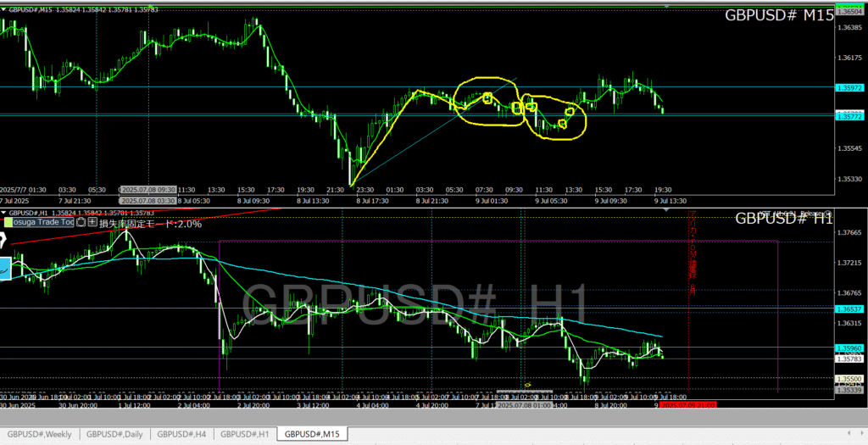The image size is (868, 445).
Task: Open the GBPUSD#,Daily chart tab
Action: 114,434
